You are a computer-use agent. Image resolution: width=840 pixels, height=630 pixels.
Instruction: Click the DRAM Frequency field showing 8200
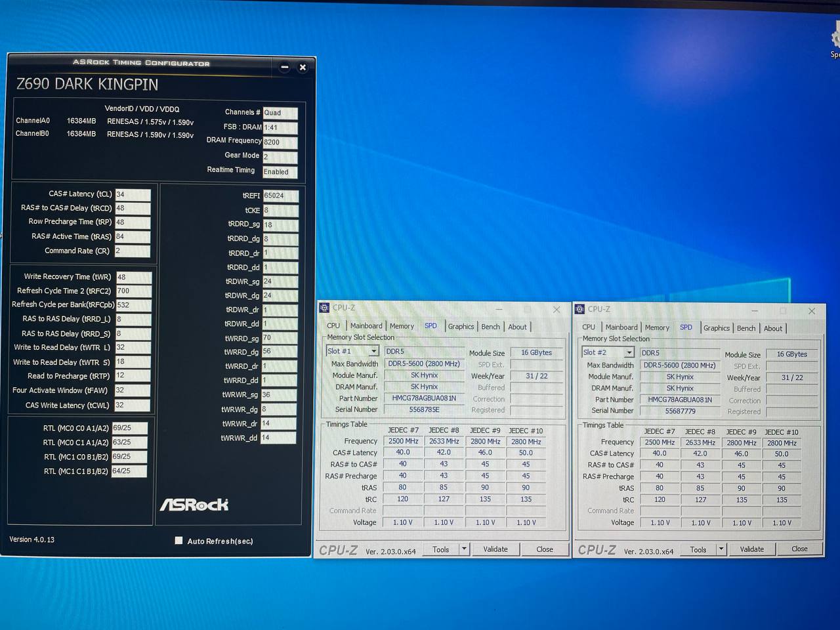[x=280, y=142]
